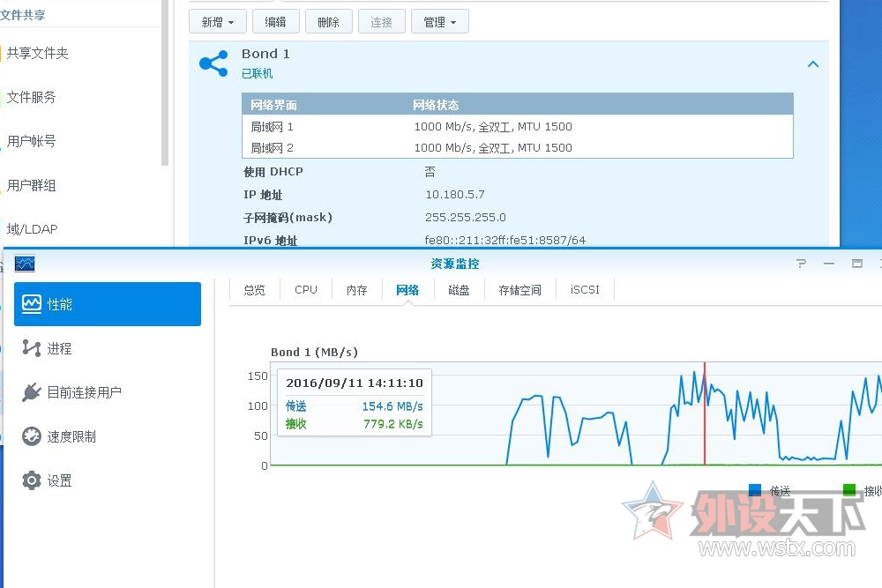Click the 154.6 MB/s 传送 tooltip value

click(392, 406)
